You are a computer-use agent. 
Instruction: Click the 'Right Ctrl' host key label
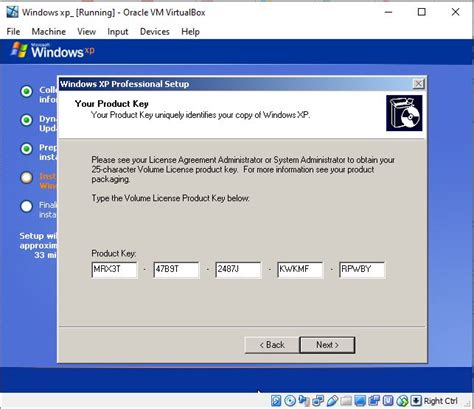coord(440,401)
